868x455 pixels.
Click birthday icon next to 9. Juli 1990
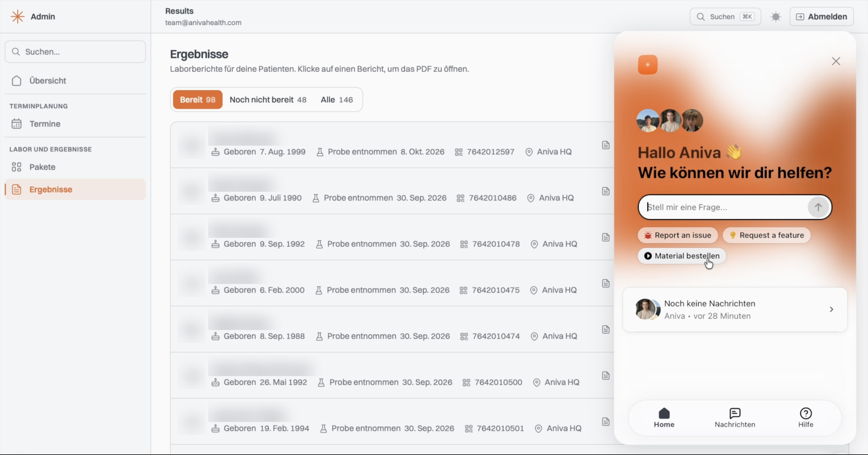click(215, 198)
